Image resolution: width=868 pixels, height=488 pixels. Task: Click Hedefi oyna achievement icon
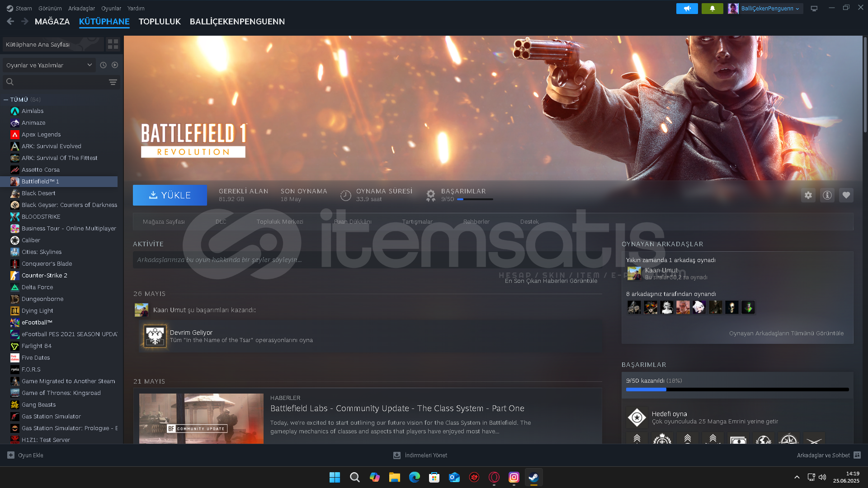click(x=637, y=418)
